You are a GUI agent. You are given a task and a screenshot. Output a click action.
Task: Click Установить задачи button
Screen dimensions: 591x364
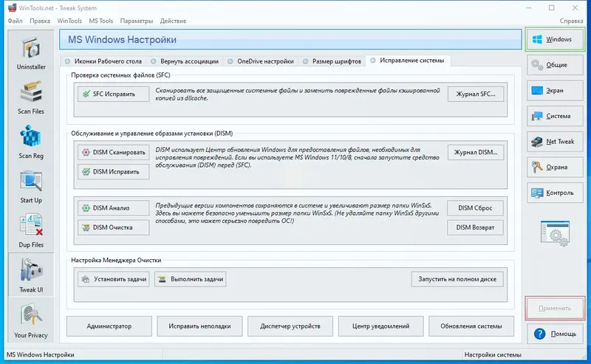click(114, 279)
